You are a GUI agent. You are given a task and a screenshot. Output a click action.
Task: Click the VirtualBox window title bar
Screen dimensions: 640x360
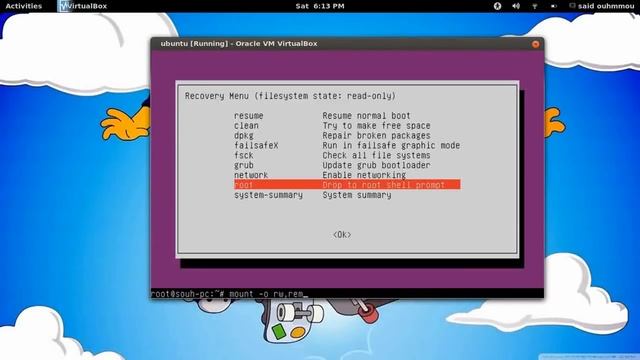(347, 44)
